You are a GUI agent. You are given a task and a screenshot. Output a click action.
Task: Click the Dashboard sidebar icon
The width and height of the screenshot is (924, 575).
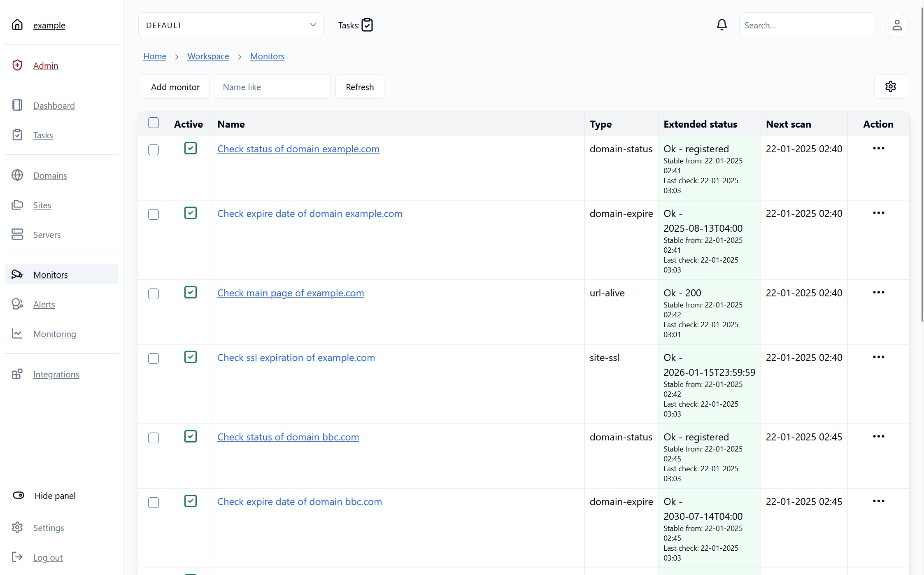[17, 105]
